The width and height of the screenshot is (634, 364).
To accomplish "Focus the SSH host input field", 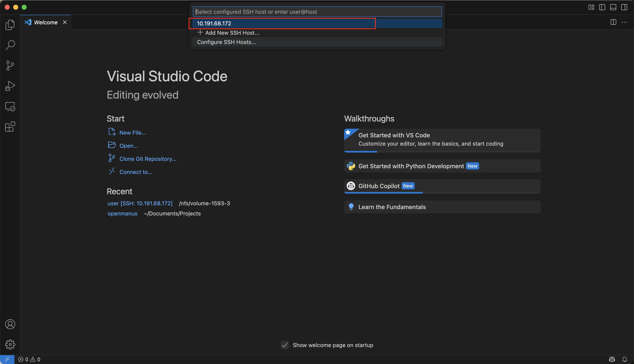I will tap(317, 12).
